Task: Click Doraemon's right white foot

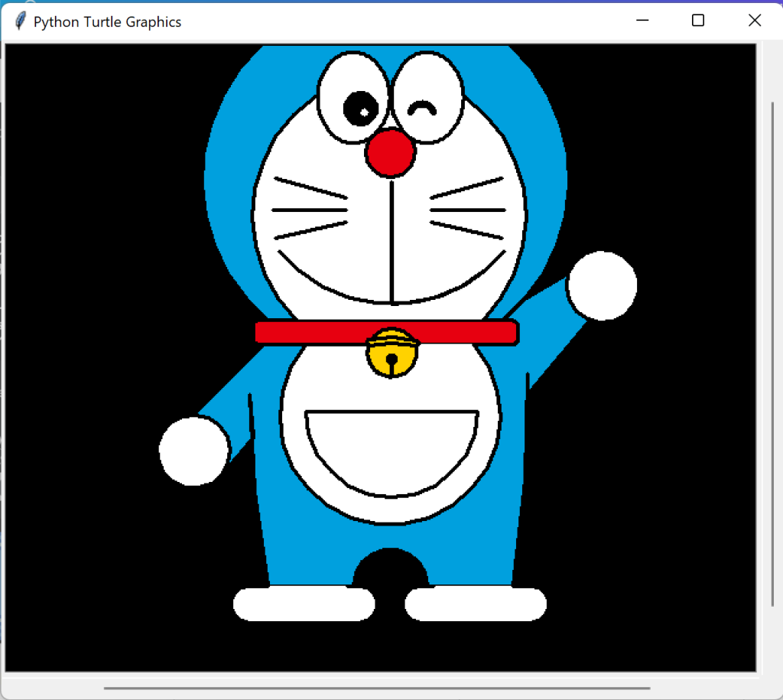Action: point(476,604)
